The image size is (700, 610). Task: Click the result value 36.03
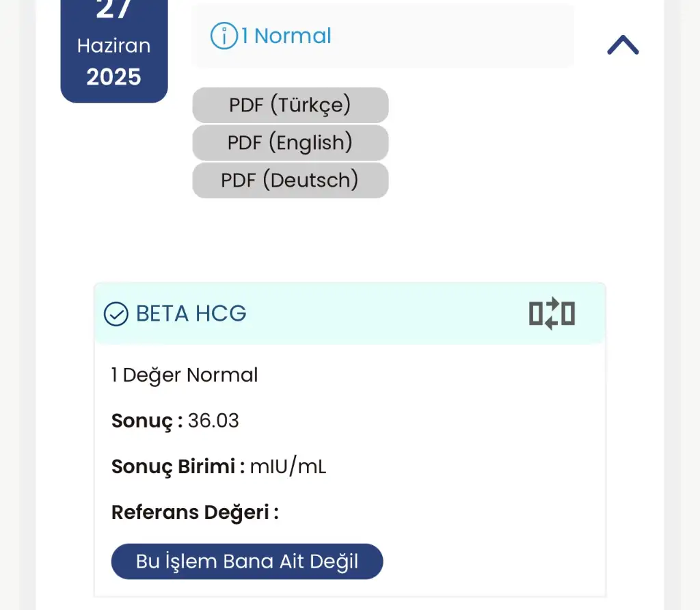(213, 421)
